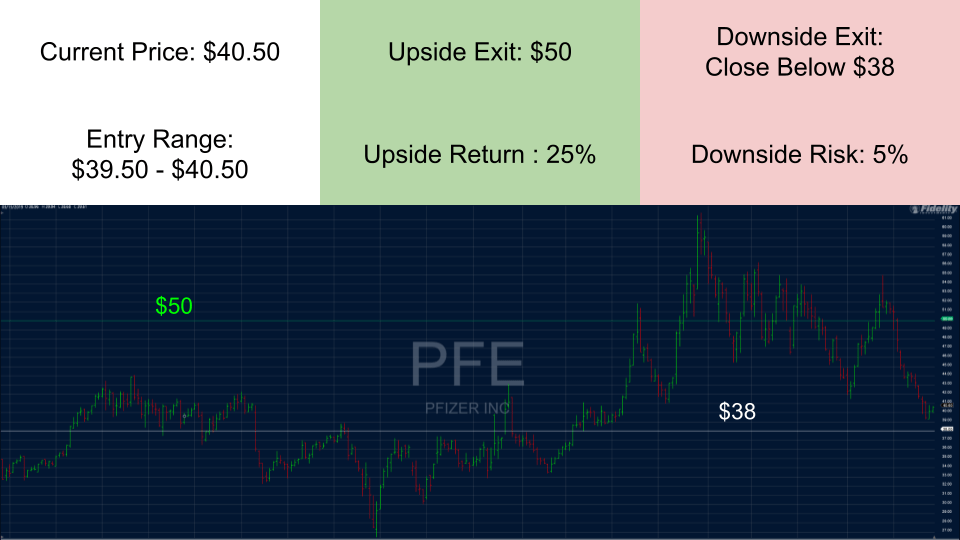Select the Downside Exit: Close Below $38 text
The width and height of the screenshot is (960, 540).
click(800, 52)
